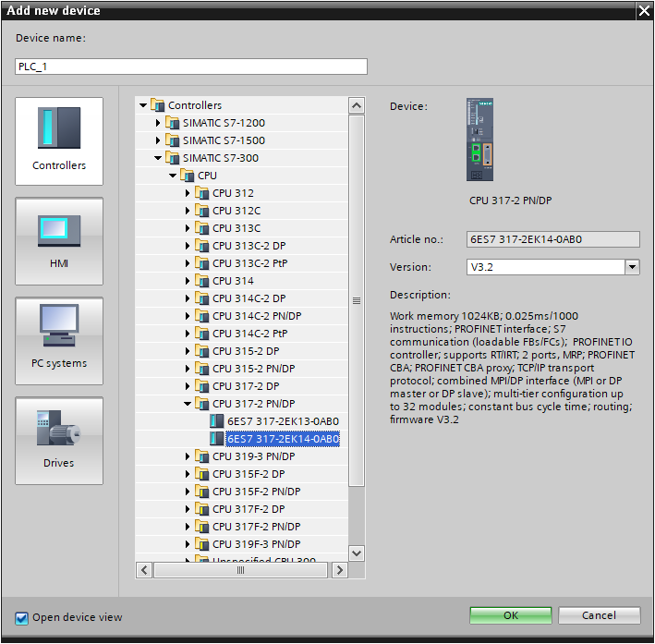Expand the CPU 315-2 PN/DP node

pyautogui.click(x=188, y=369)
